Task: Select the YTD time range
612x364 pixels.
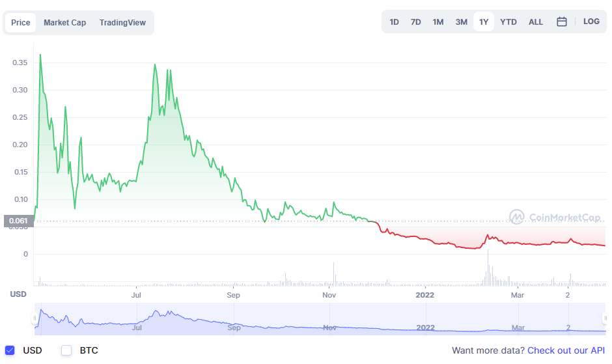Action: click(x=508, y=22)
